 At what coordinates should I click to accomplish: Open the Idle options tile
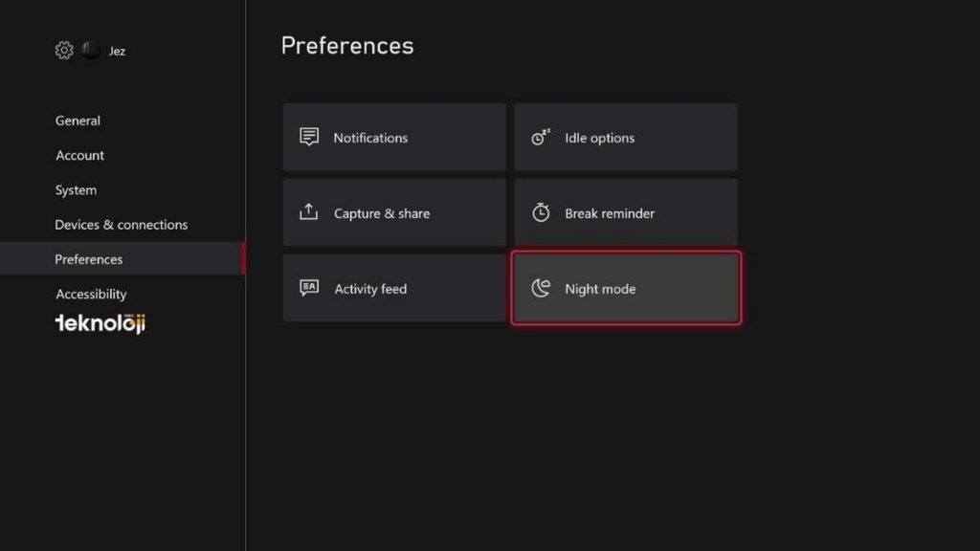pyautogui.click(x=626, y=137)
